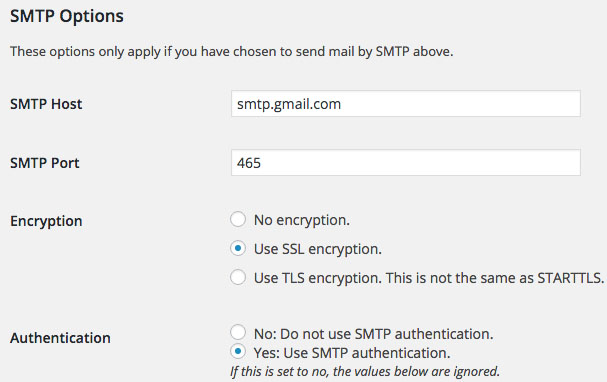Select the No encryption radio button
The width and height of the screenshot is (607, 382).
238,219
